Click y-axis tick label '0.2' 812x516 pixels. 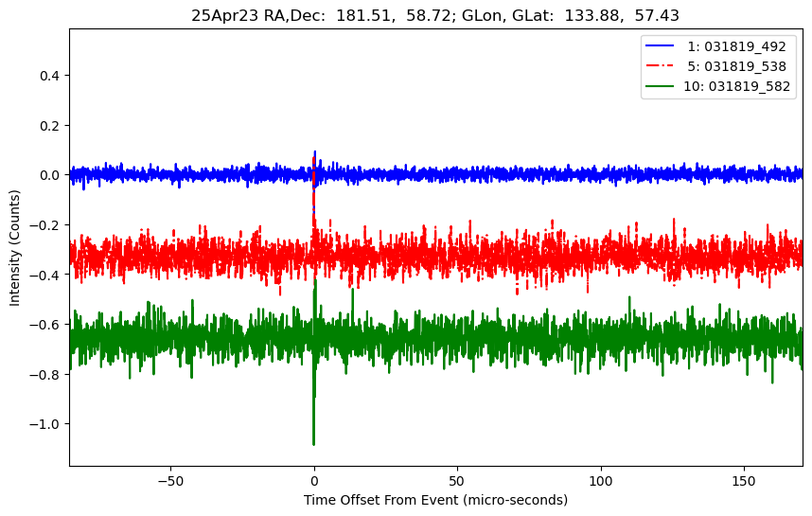pos(50,126)
